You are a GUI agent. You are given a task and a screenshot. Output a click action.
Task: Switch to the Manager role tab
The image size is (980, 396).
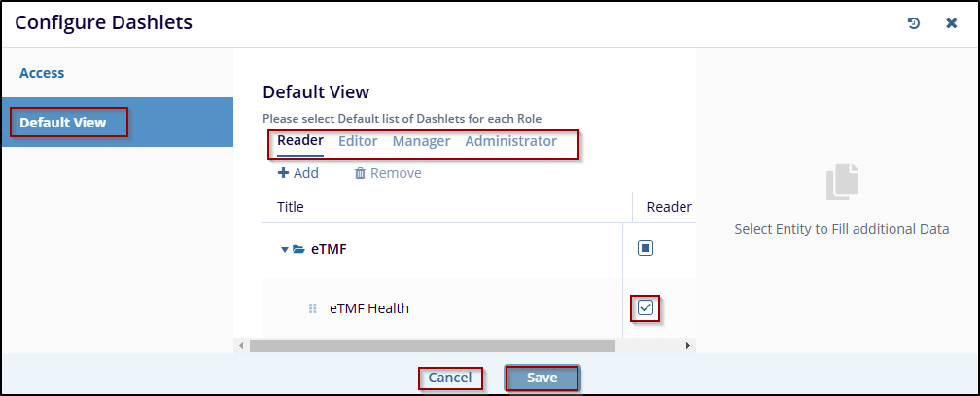[x=421, y=141]
